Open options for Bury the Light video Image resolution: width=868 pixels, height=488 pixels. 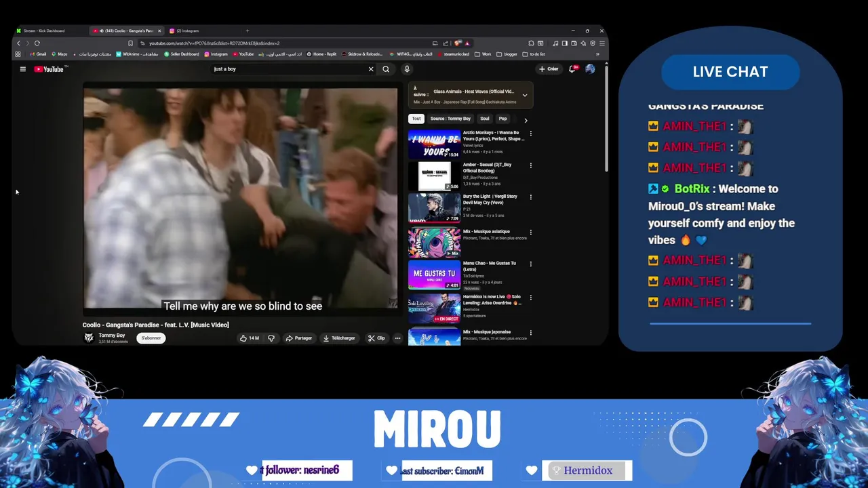pyautogui.click(x=530, y=197)
